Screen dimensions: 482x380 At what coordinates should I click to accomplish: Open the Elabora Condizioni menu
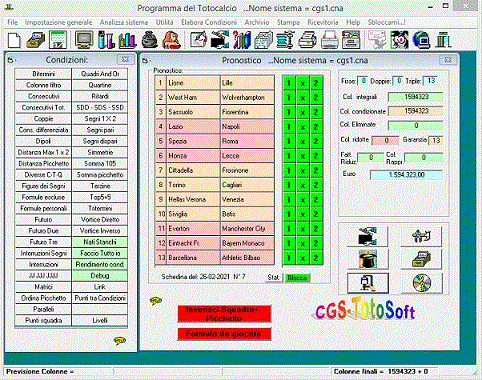(209, 22)
